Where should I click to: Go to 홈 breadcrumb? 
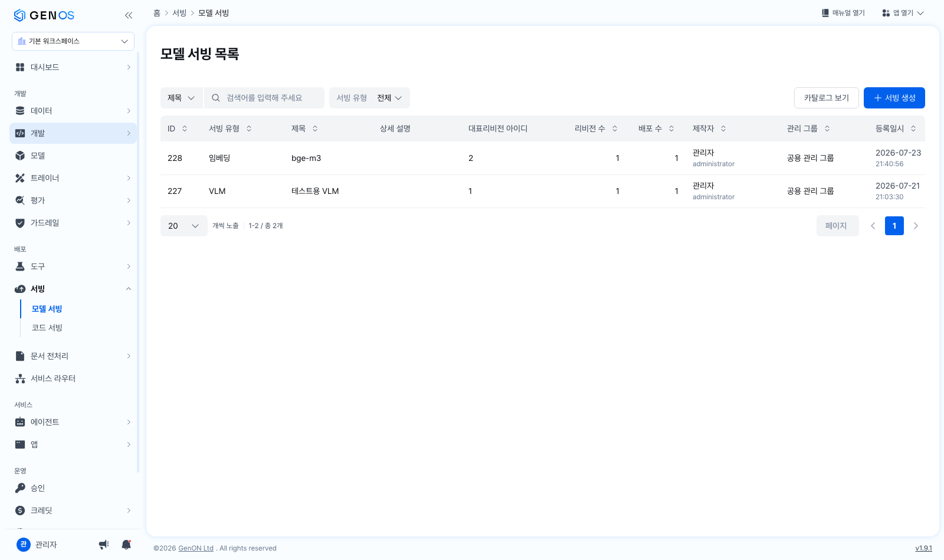(x=157, y=13)
